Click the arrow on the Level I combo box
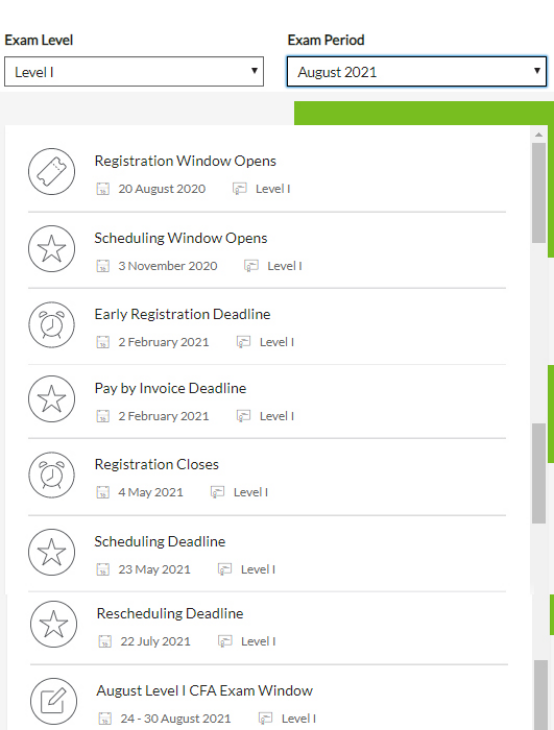The height and width of the screenshot is (730, 554). [254, 71]
